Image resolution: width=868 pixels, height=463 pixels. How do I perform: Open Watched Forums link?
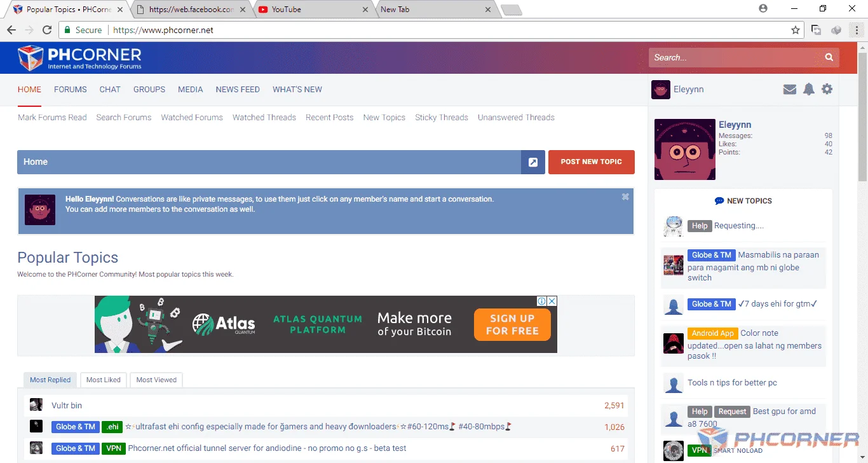point(192,118)
